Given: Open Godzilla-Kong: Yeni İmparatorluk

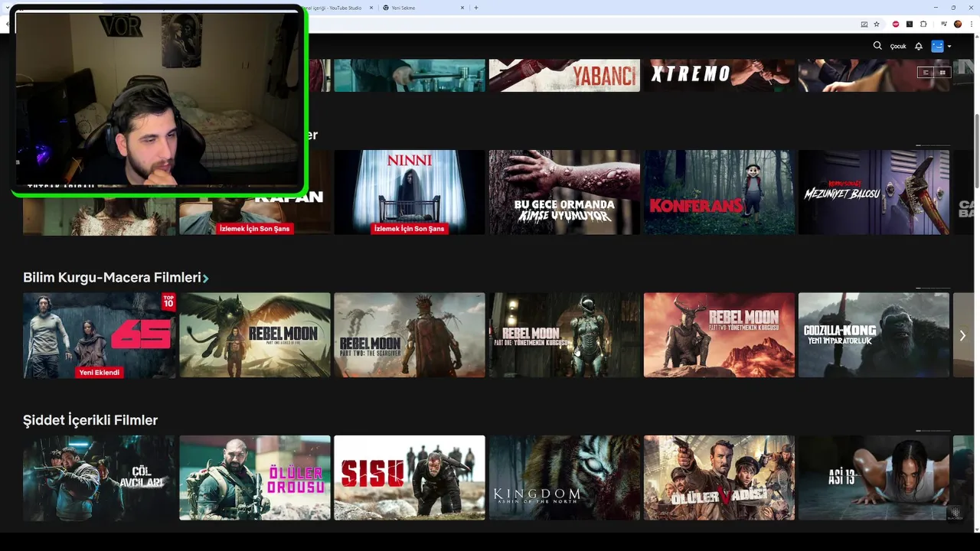Looking at the screenshot, I should pos(874,335).
